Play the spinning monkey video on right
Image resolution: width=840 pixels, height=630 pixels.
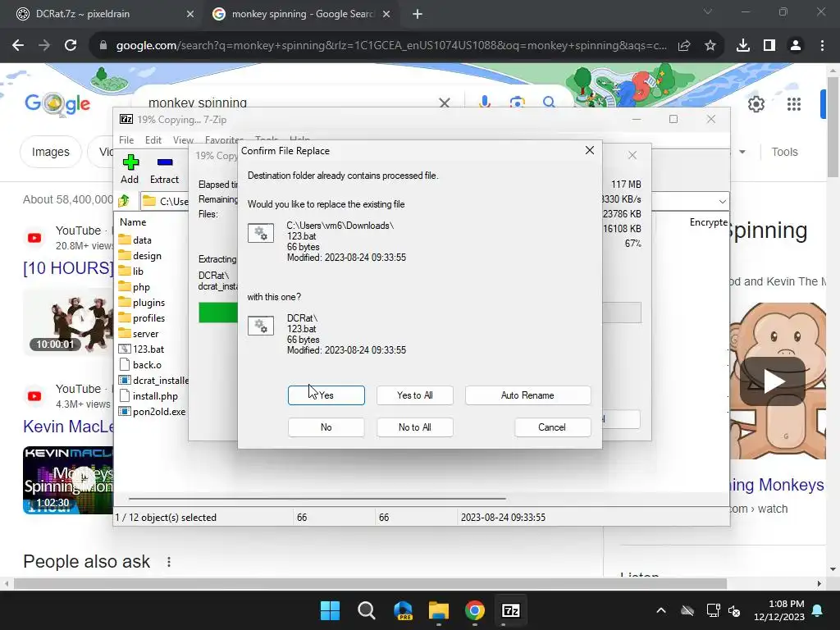[773, 381]
